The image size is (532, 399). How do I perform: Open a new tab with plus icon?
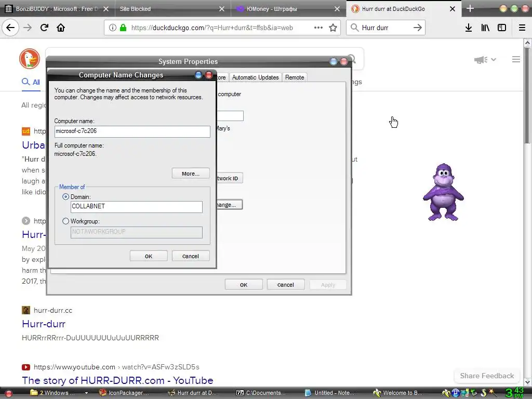tap(470, 8)
